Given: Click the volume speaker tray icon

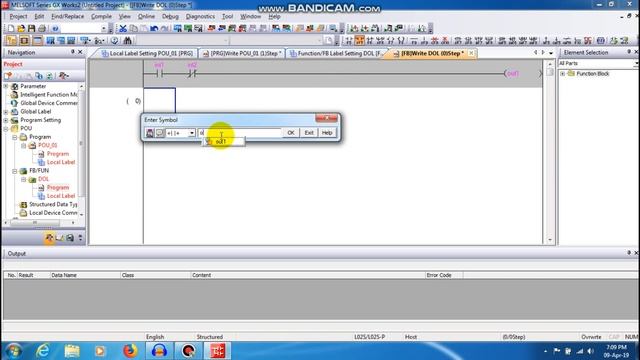Looking at the screenshot, I should click(590, 351).
